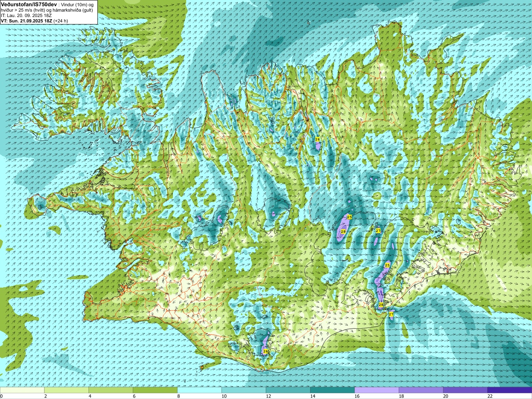Click the '25' marker atop the long southeast purple streak

coord(387,265)
